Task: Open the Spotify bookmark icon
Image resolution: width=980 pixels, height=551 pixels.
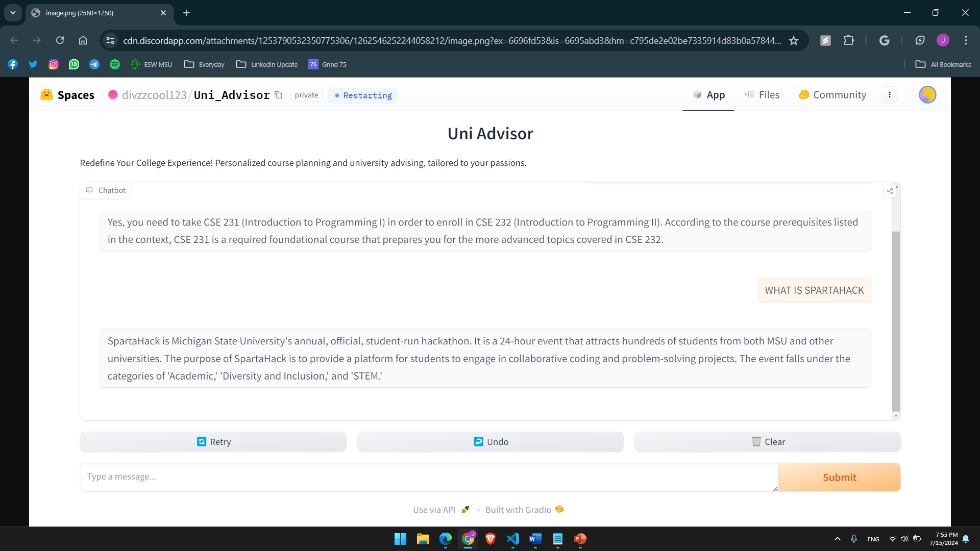Action: tap(115, 64)
